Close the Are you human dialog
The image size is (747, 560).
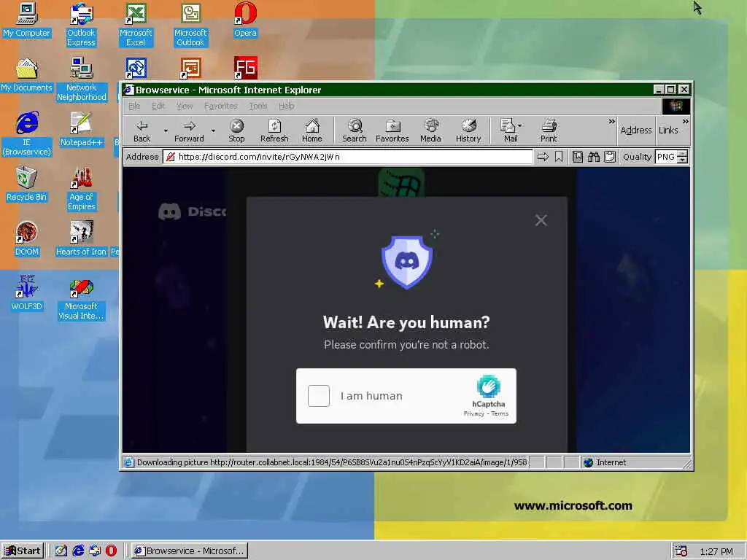541,220
